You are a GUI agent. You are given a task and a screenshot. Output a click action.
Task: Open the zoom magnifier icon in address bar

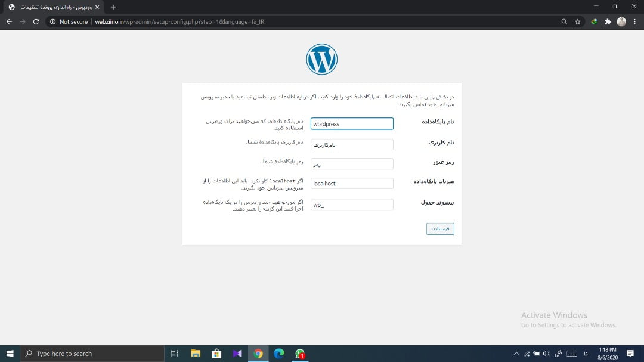point(564,22)
